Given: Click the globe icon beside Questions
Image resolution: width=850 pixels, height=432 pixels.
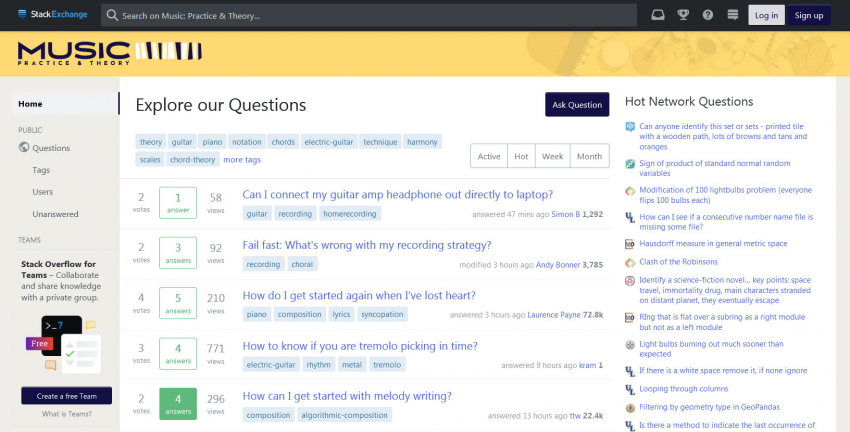Looking at the screenshot, I should 24,147.
